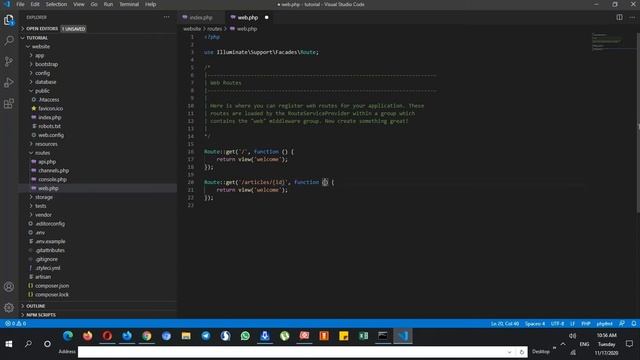
Task: Change indentation via Spaces: 4
Action: point(535,323)
